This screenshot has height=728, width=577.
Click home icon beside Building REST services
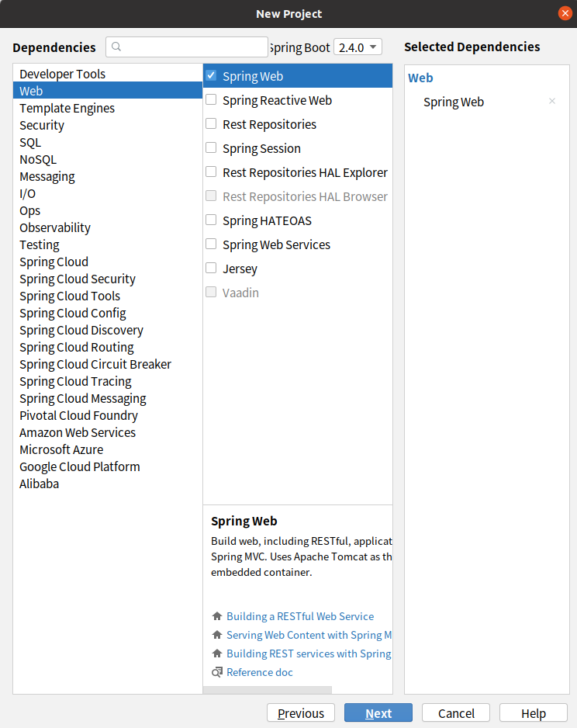coord(216,653)
